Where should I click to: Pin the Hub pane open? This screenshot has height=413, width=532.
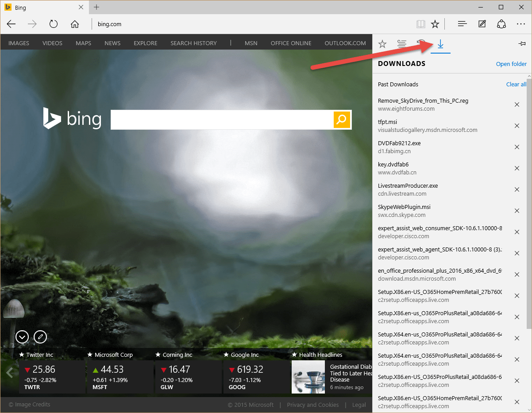tap(522, 44)
